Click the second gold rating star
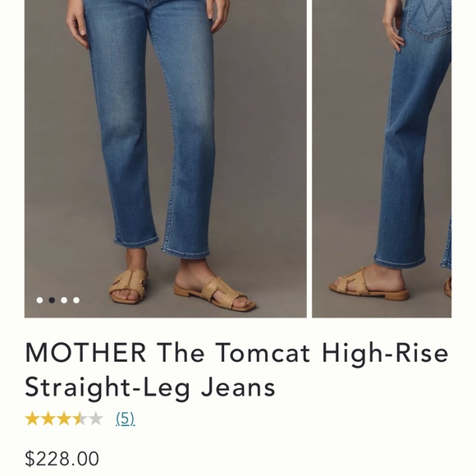 (x=48, y=419)
